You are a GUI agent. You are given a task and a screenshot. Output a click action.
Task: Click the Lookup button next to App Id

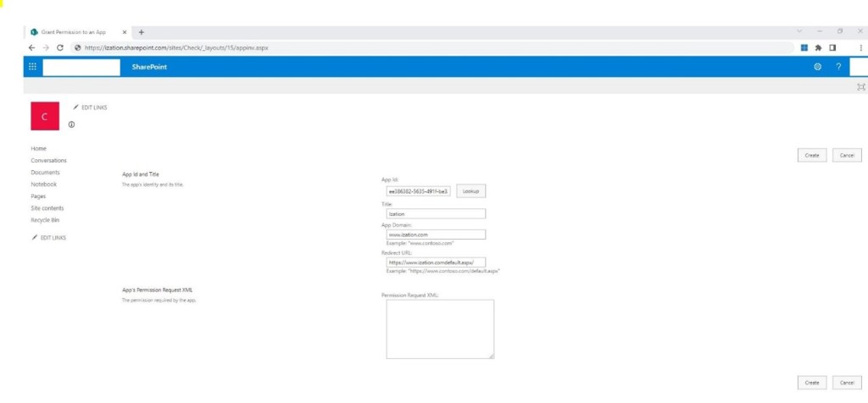click(x=470, y=191)
